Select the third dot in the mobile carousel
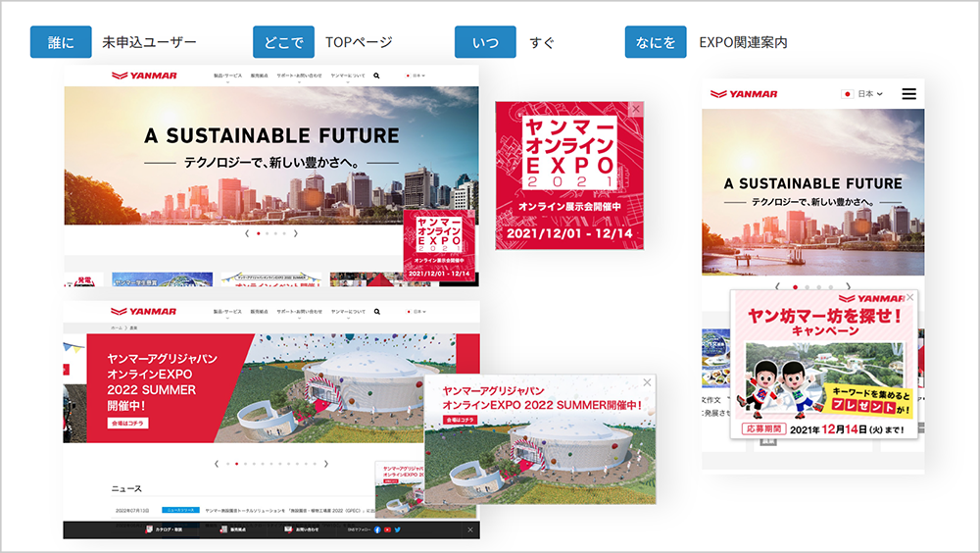Viewport: 980px width, 553px height. pos(818,287)
